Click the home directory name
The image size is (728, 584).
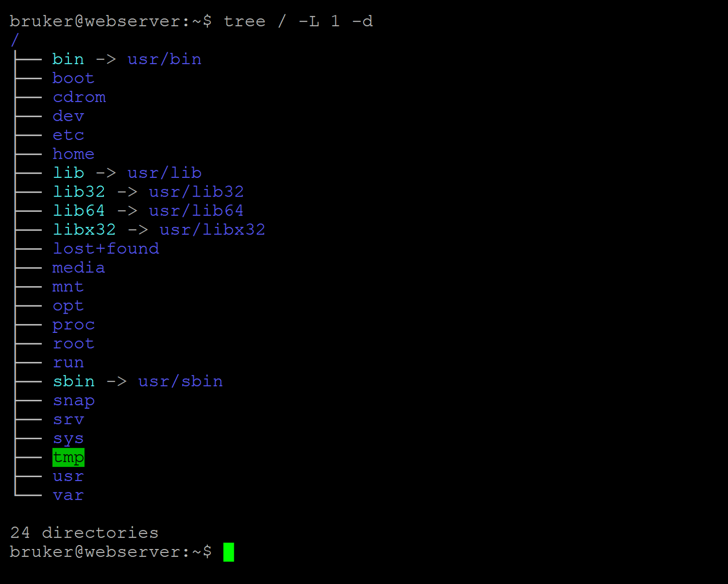tap(73, 154)
